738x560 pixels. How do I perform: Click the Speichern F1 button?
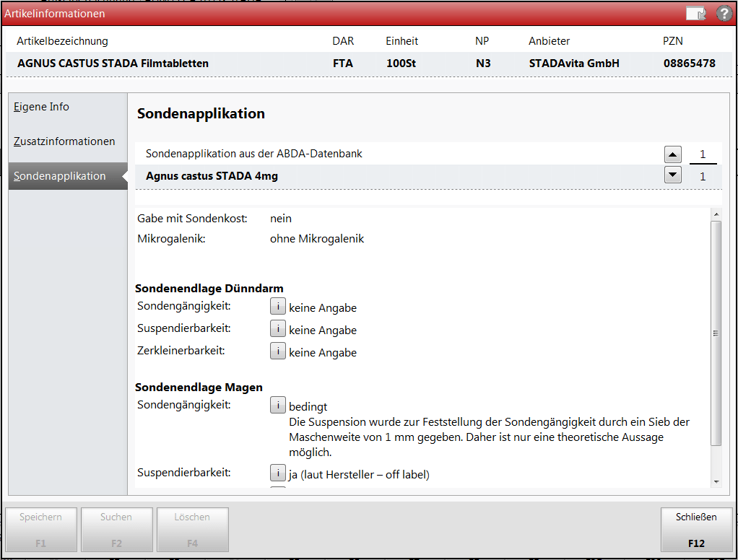tap(41, 530)
